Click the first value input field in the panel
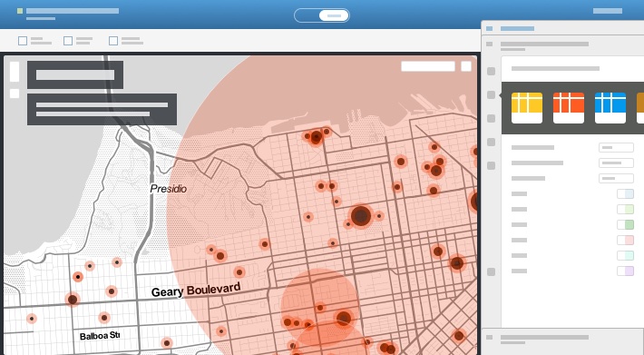 click(x=616, y=147)
